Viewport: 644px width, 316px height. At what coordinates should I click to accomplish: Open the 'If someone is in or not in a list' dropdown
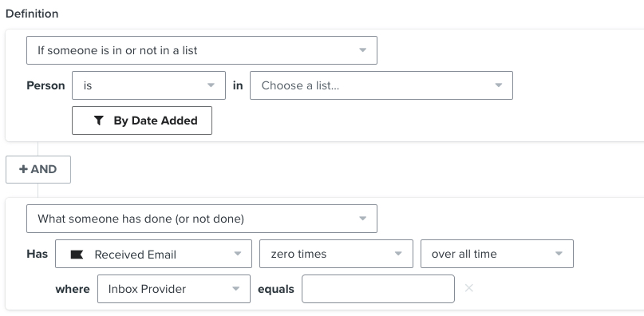202,50
